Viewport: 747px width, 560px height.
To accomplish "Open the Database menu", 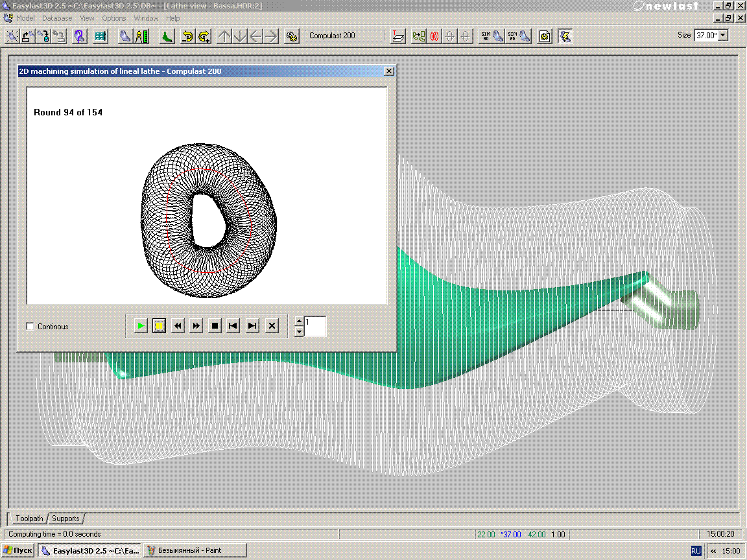I will tap(57, 18).
